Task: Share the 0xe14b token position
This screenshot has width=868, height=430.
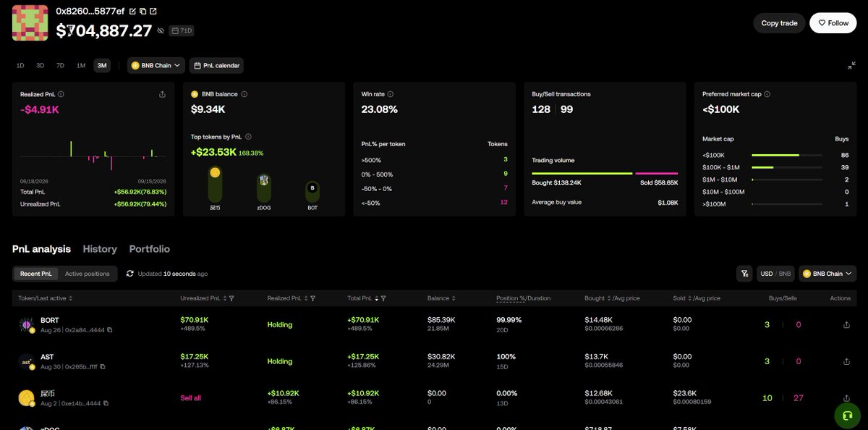Action: 846,397
